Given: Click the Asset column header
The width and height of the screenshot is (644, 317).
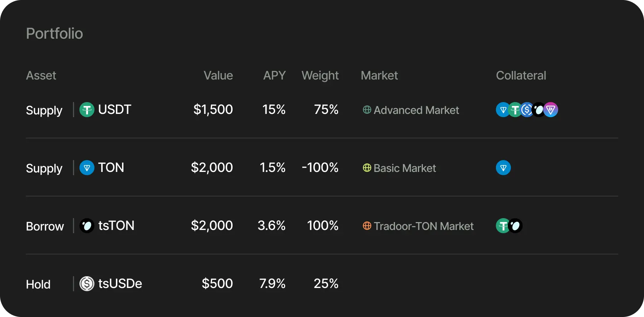Looking at the screenshot, I should 41,76.
